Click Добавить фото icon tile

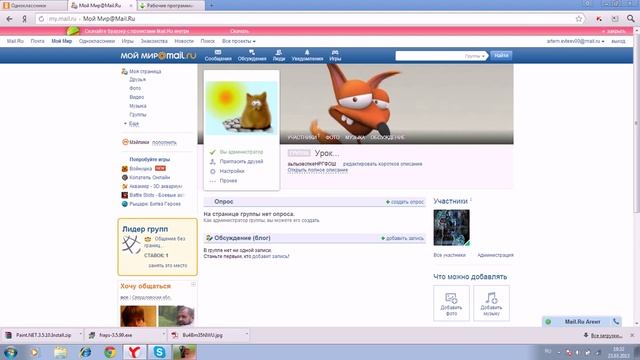tap(451, 303)
